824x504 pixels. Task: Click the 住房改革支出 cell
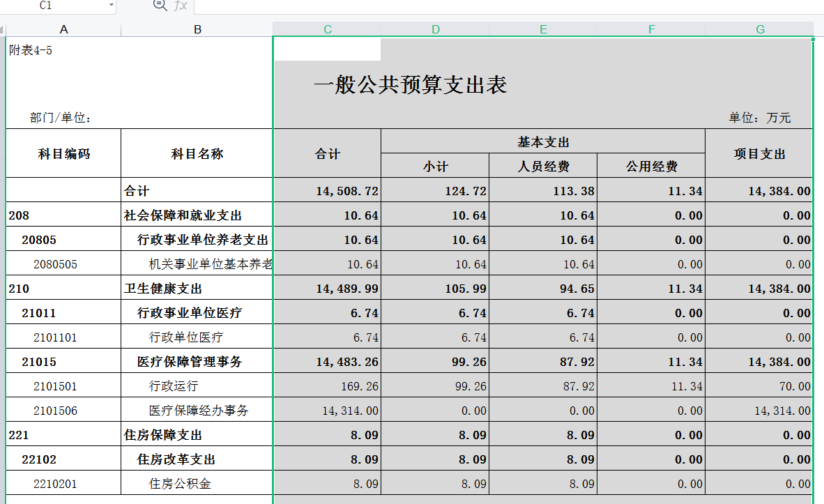pyautogui.click(x=197, y=459)
